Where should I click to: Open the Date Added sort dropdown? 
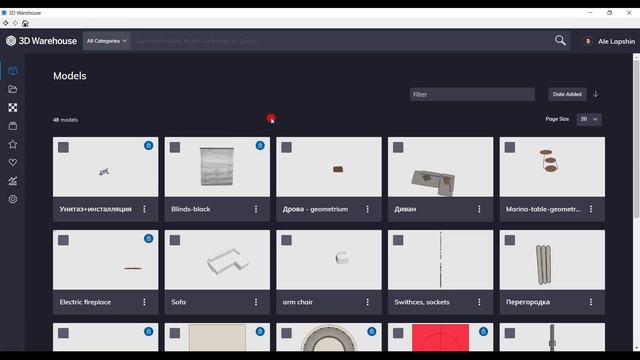click(567, 94)
